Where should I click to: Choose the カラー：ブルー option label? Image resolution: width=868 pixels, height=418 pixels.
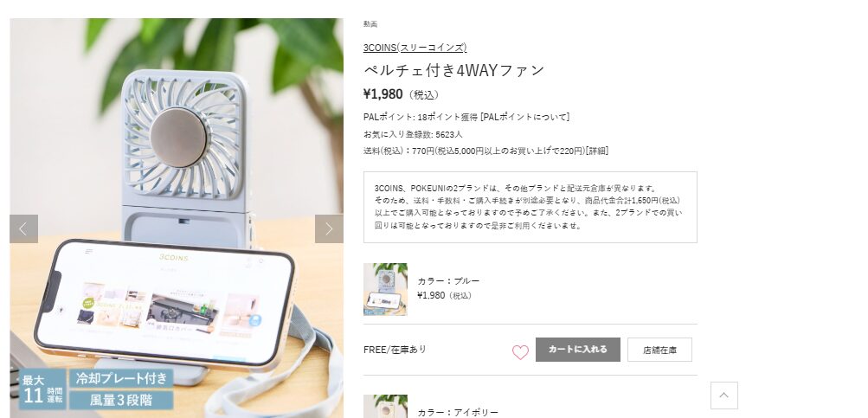[448, 280]
